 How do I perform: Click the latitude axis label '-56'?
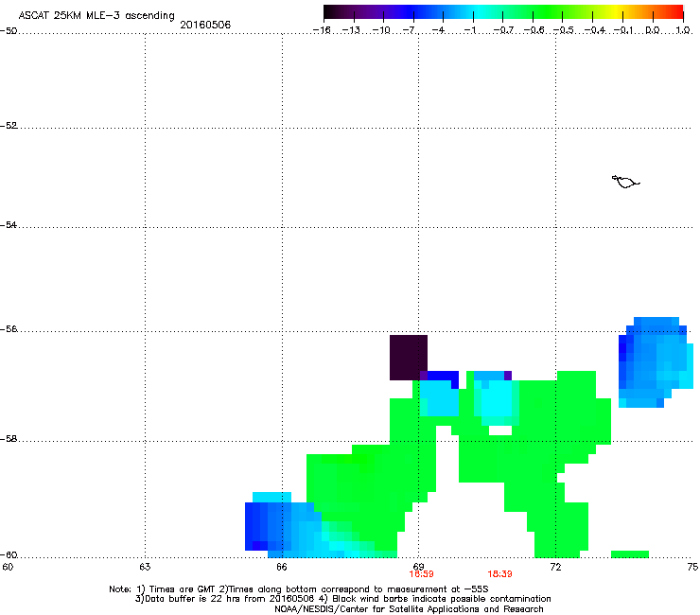(9, 329)
